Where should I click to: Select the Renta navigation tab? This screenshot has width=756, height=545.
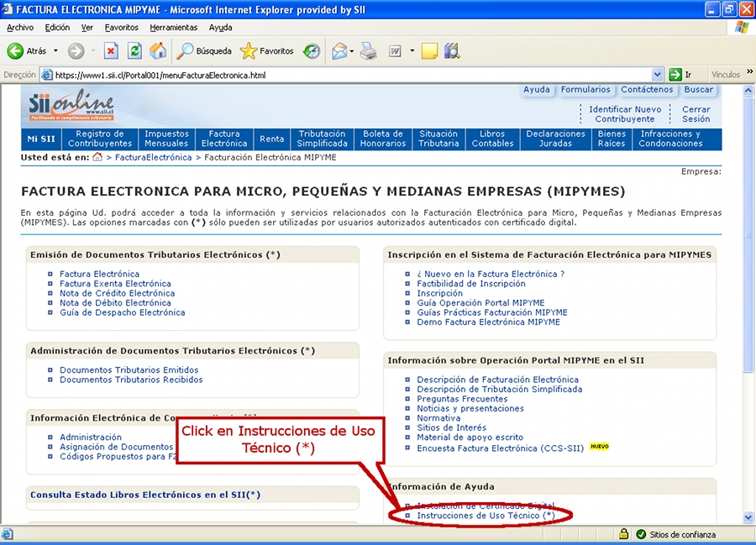coord(272,139)
